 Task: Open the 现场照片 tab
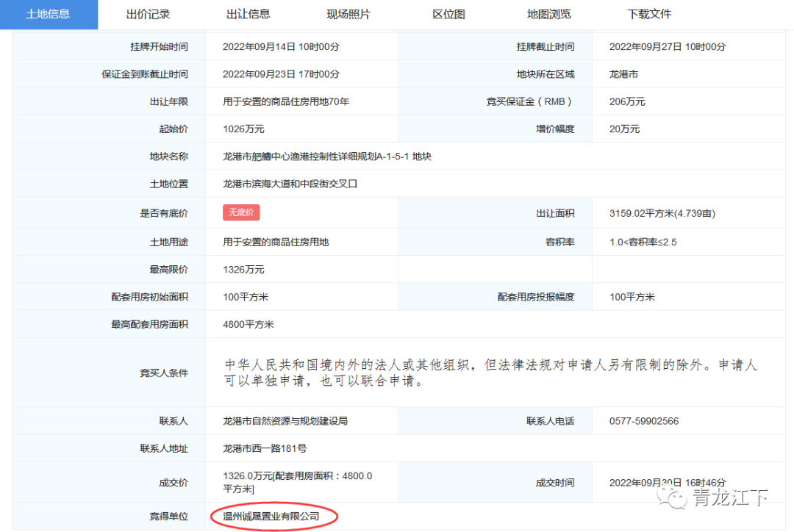(348, 14)
